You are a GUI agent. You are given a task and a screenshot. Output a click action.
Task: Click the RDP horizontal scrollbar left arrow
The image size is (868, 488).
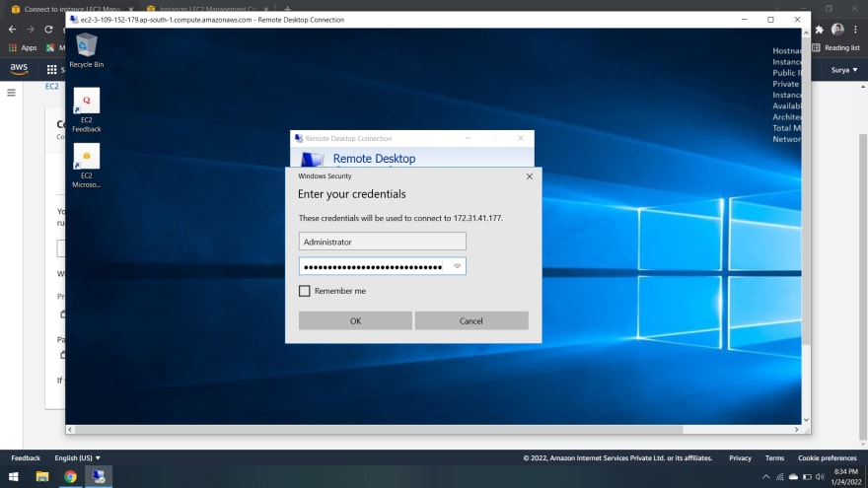point(70,430)
